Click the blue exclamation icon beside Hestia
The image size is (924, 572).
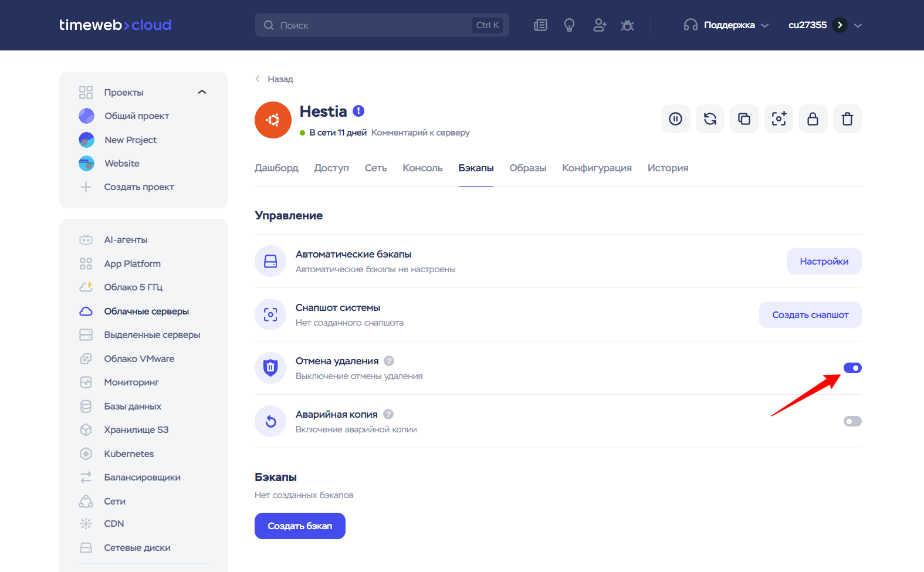(x=358, y=111)
